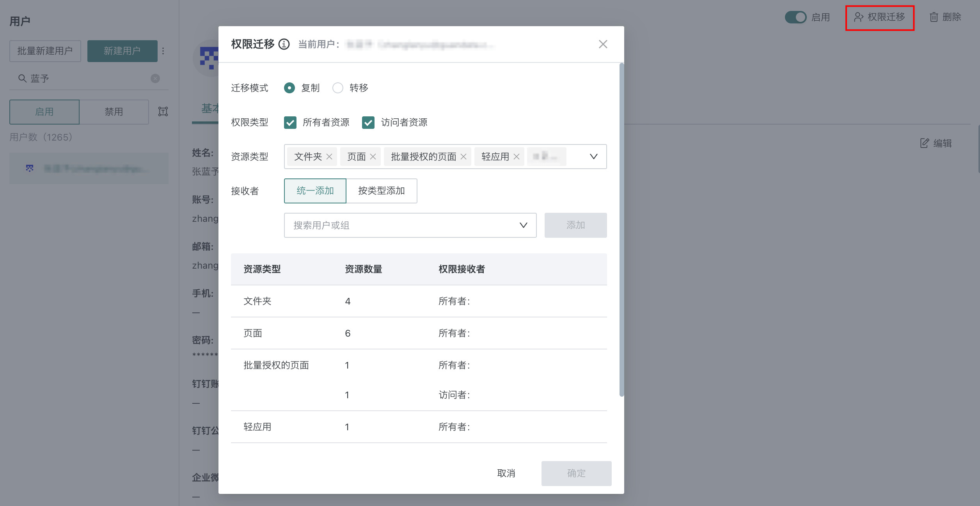The width and height of the screenshot is (980, 506).
Task: Click the info icon beside 权限迁移 title
Action: coord(284,45)
